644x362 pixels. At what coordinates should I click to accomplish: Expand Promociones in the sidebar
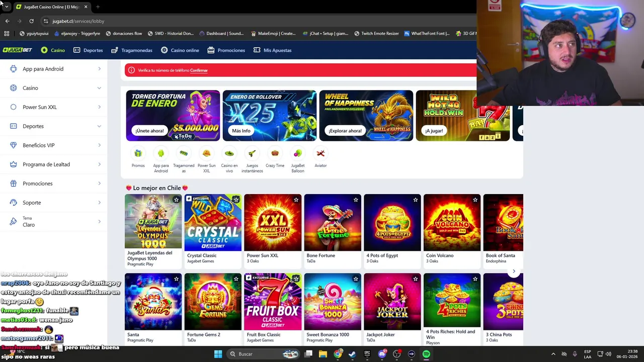click(x=54, y=184)
